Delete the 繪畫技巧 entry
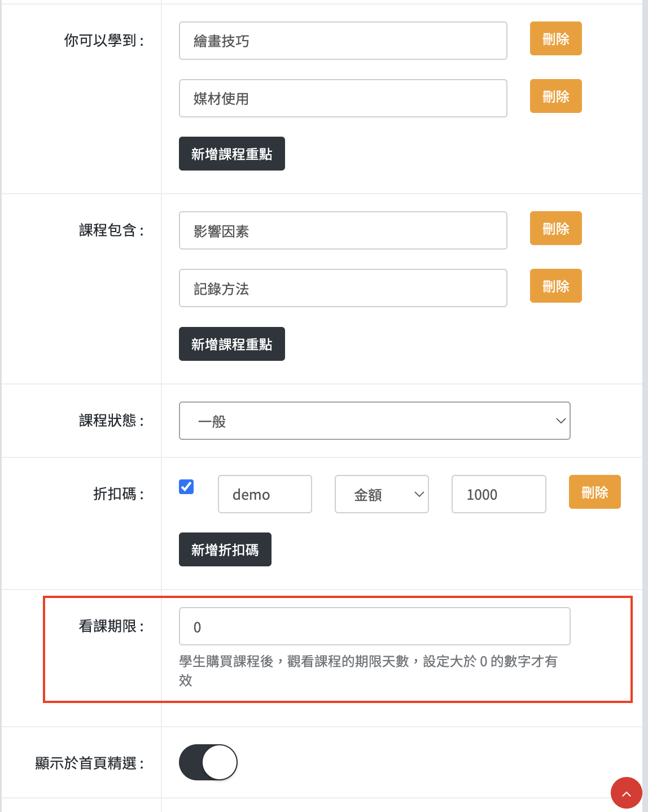 point(555,39)
